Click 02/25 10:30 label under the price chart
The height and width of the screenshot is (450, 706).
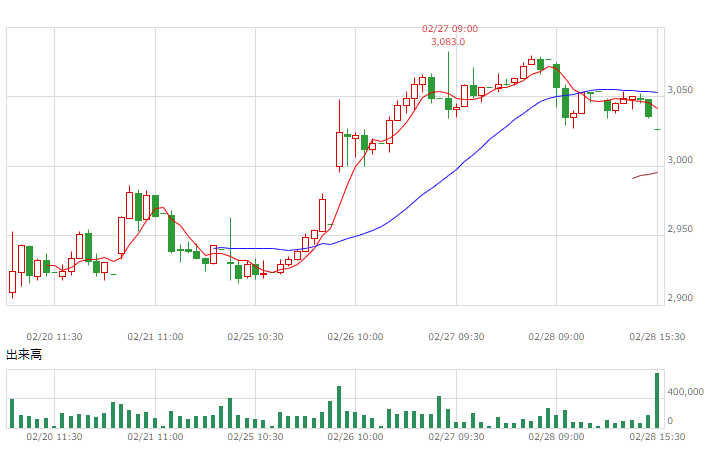[x=255, y=337]
